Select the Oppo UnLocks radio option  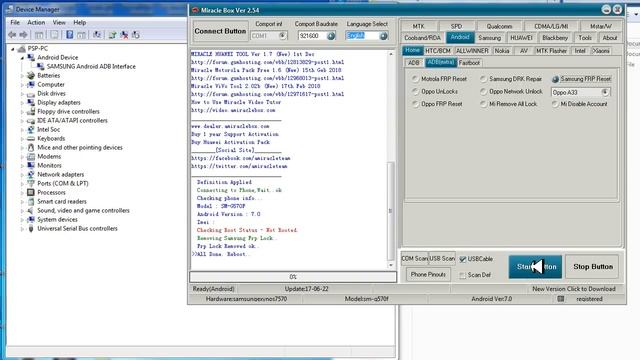(415, 91)
